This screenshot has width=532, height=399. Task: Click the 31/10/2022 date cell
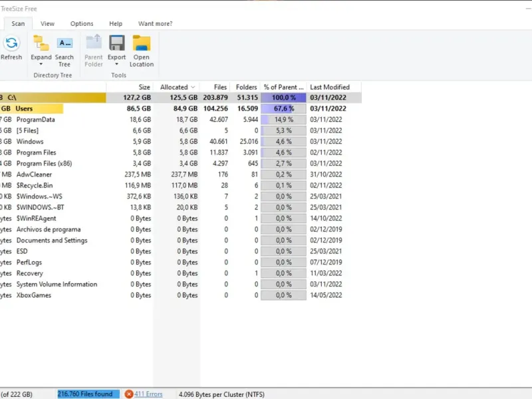pos(326,174)
